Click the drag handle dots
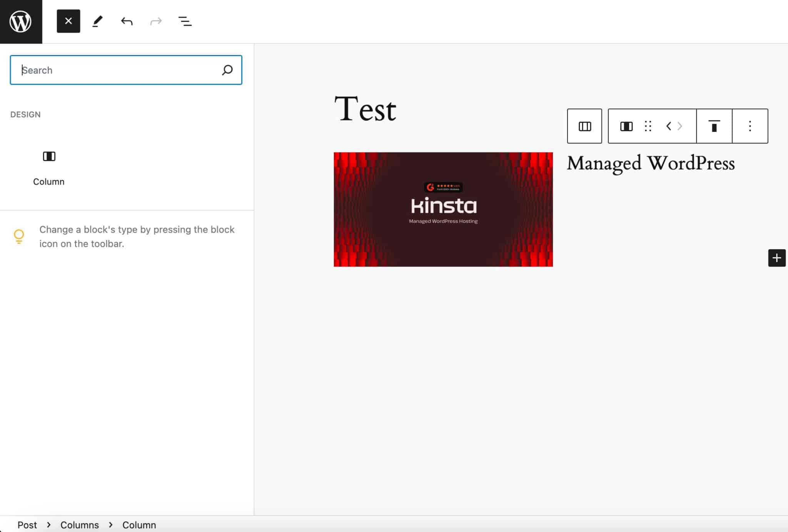This screenshot has height=532, width=788. point(648,126)
